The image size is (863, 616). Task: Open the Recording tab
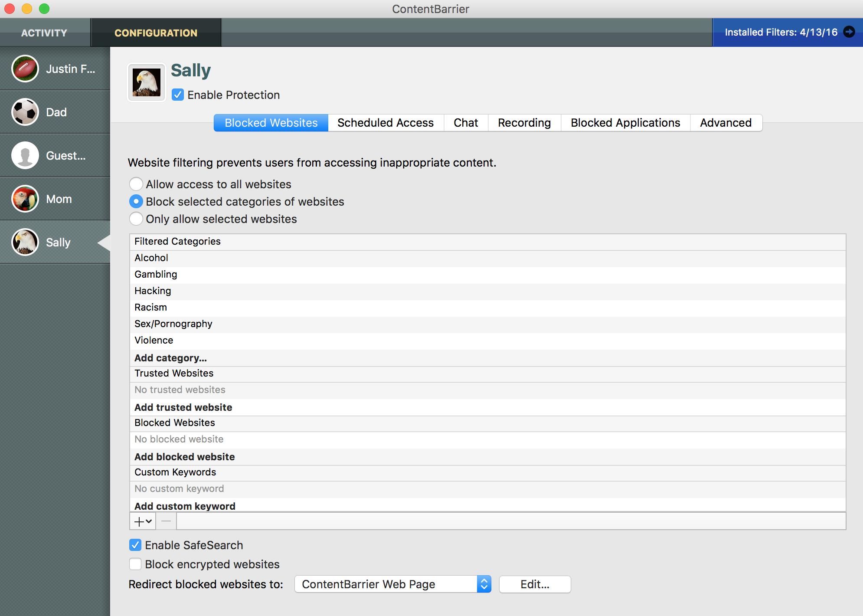524,123
